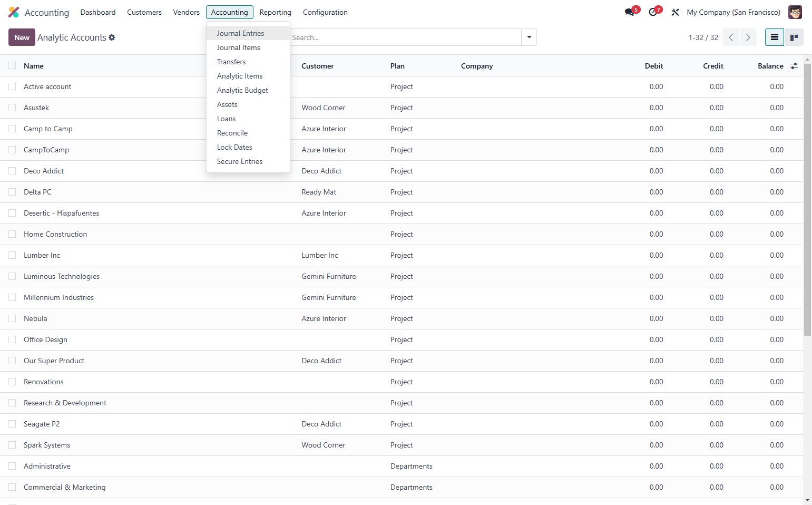The image size is (812, 505).
Task: Select Reconcile menu entry
Action: tap(248, 133)
